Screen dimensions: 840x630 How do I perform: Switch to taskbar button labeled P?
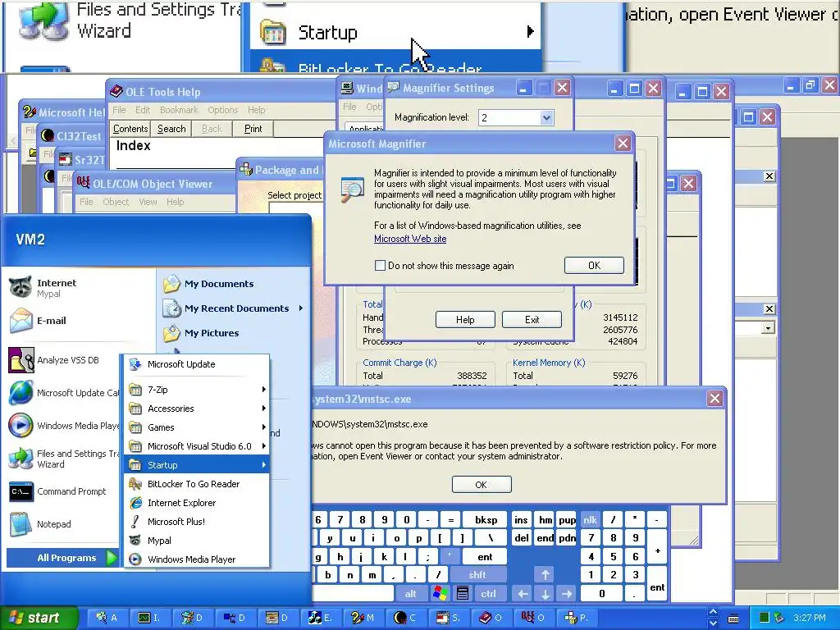click(x=576, y=618)
